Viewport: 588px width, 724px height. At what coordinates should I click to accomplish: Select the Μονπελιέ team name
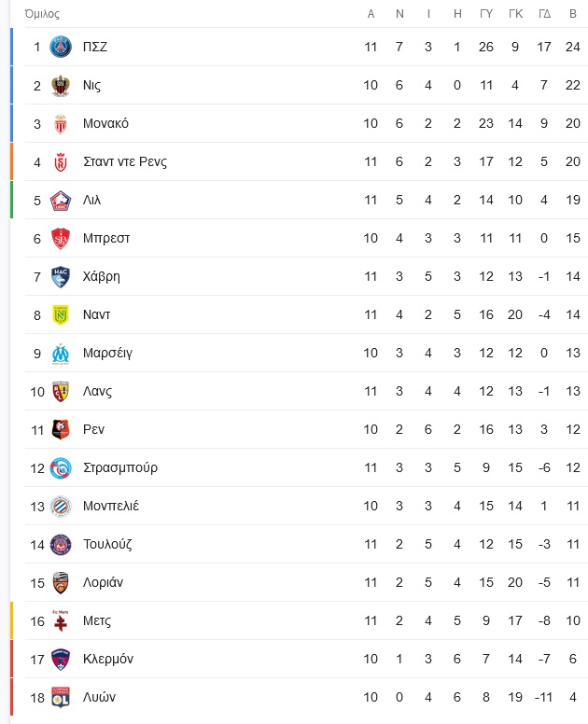[111, 506]
